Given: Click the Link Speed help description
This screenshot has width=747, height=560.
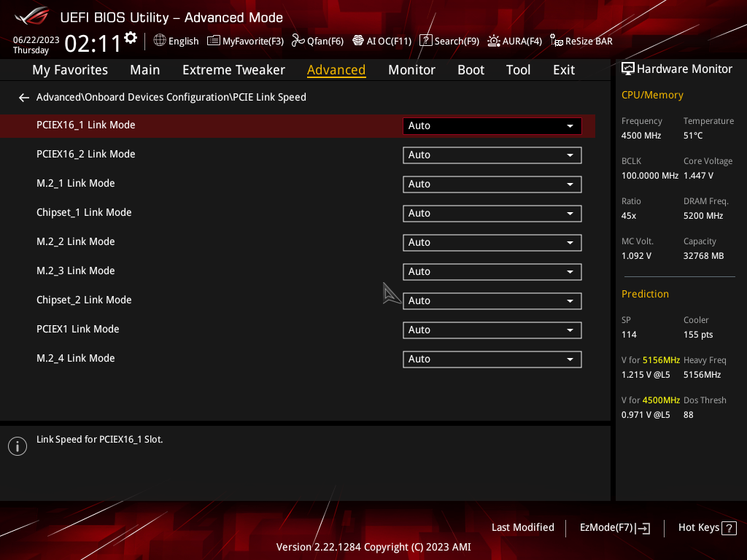Looking at the screenshot, I should (99, 440).
